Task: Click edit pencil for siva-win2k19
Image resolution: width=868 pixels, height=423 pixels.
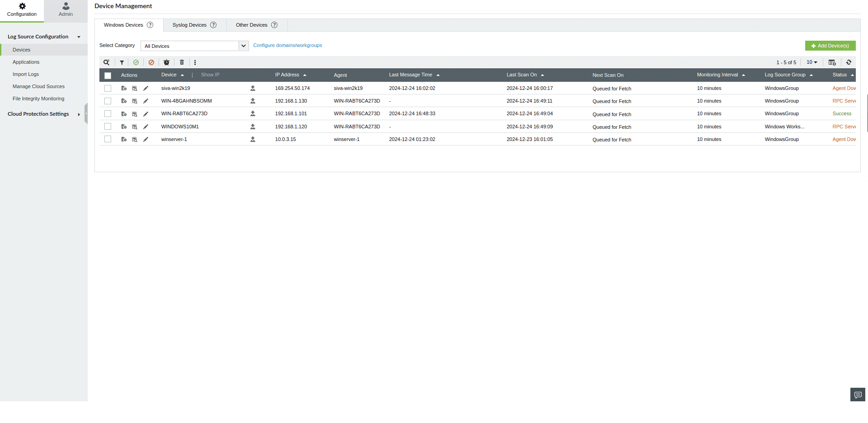Action: [145, 88]
